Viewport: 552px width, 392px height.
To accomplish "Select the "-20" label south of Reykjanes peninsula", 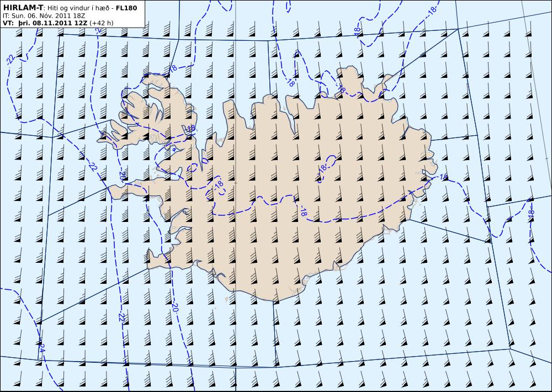I will pos(175,308).
